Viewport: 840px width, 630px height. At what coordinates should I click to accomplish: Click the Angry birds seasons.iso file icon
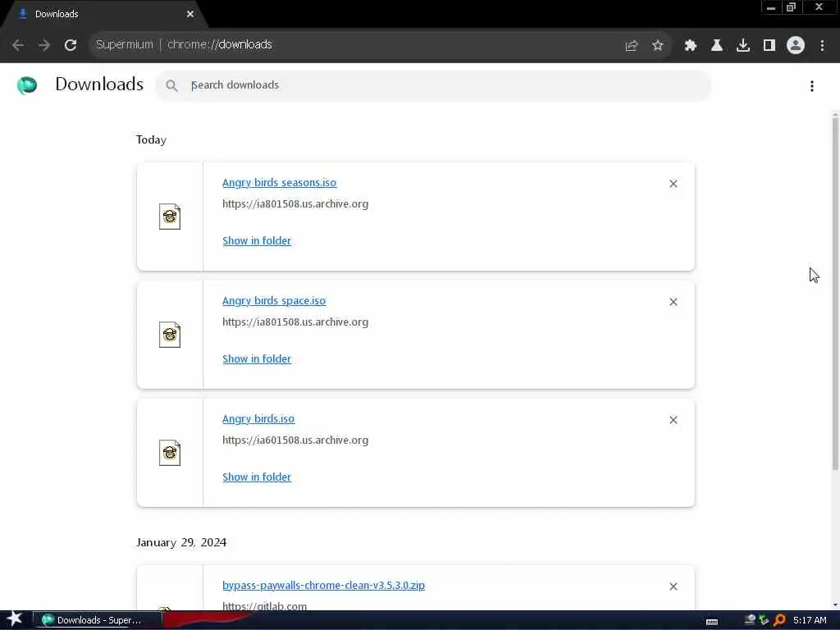pyautogui.click(x=169, y=217)
